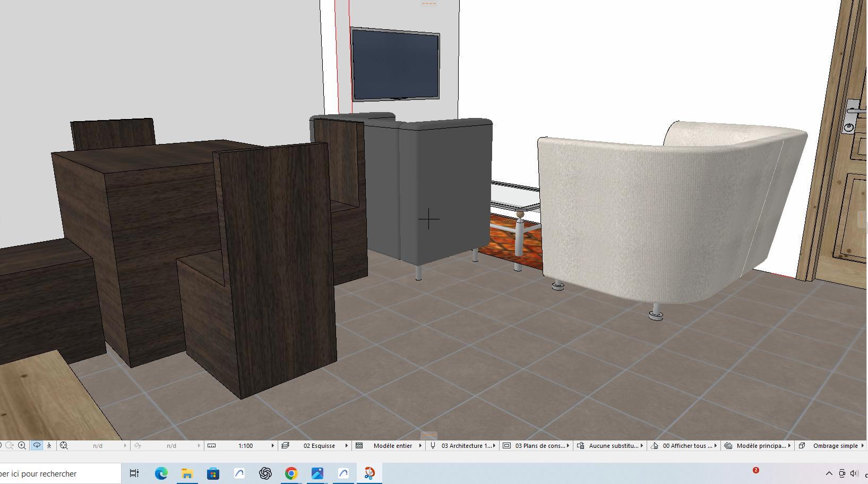Click the Aucune substitution graphic override option
This screenshot has width=868, height=484.
point(613,446)
